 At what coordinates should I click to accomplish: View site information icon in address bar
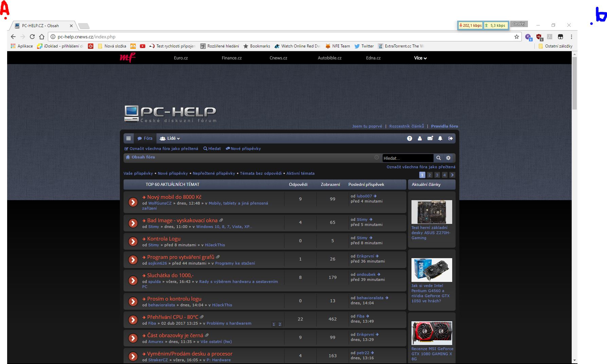[53, 37]
